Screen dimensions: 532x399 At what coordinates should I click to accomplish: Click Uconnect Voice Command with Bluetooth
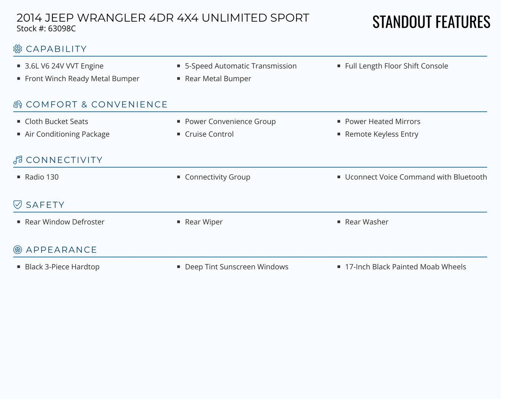click(416, 177)
